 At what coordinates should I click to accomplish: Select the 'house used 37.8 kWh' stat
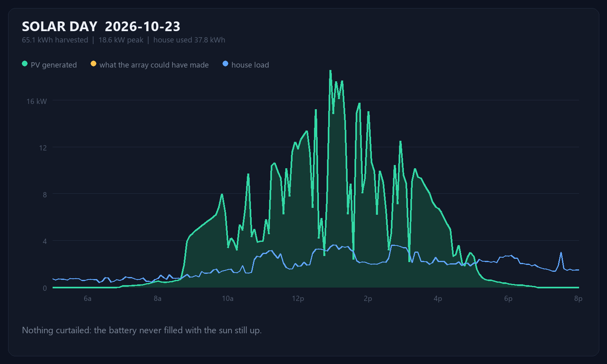coord(189,40)
